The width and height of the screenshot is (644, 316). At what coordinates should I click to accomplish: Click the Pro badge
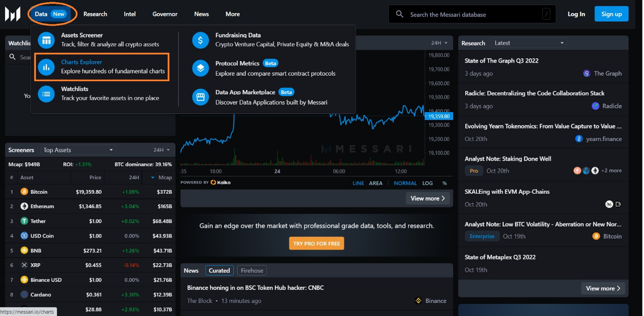(x=474, y=171)
